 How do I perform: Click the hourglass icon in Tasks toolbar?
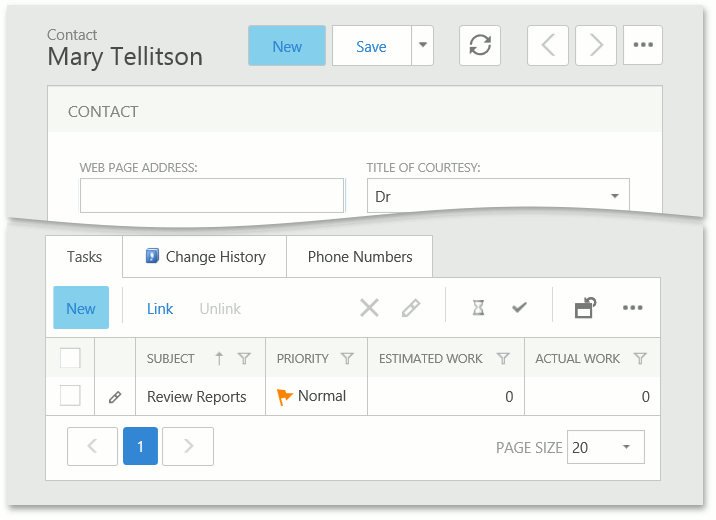pos(478,308)
